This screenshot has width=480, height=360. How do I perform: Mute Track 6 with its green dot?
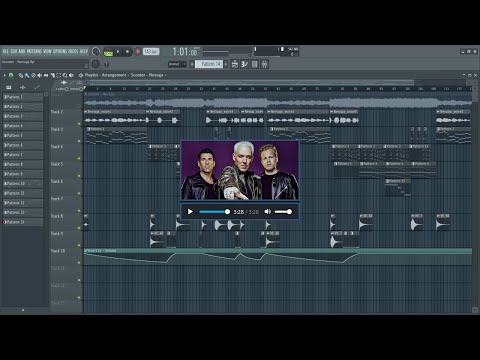pyautogui.click(x=79, y=193)
